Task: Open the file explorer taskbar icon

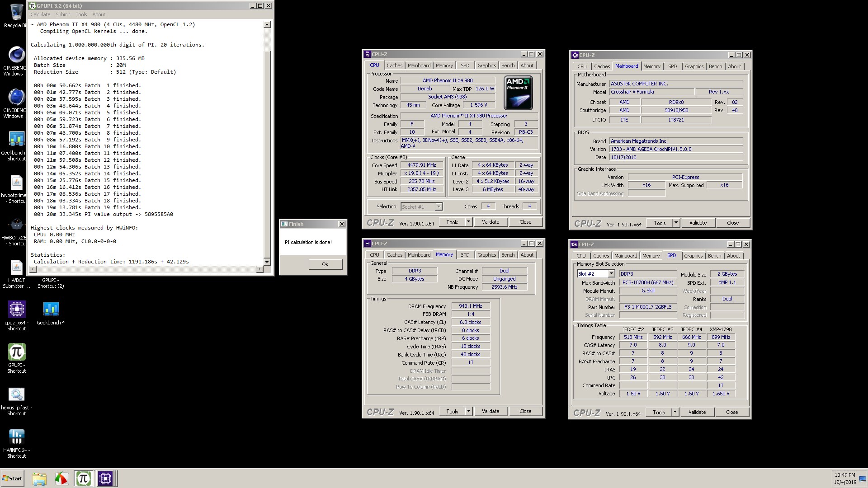Action: [x=39, y=479]
